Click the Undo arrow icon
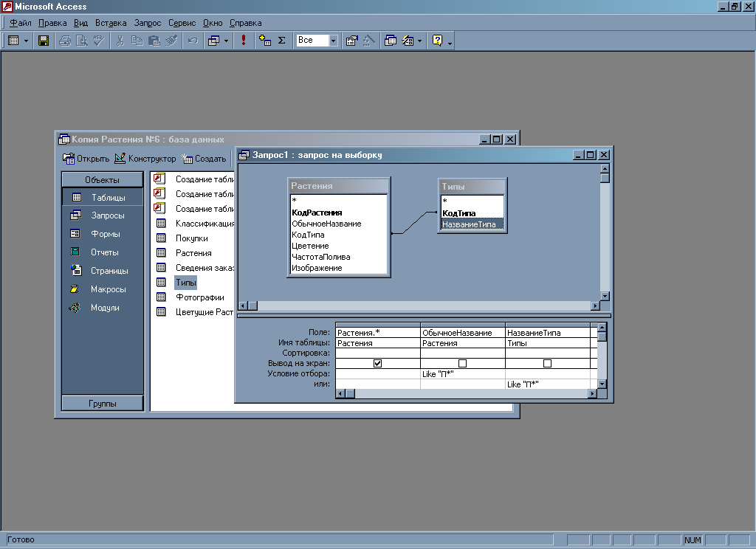 (193, 41)
